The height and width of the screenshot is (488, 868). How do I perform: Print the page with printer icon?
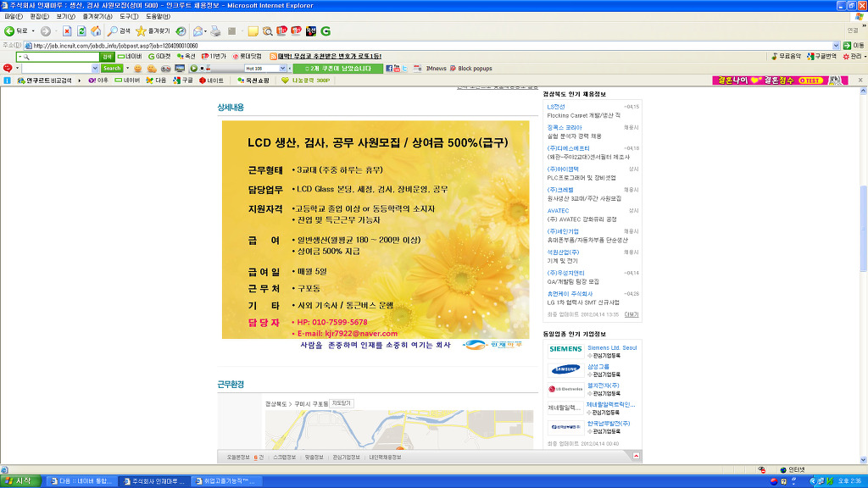pyautogui.click(x=215, y=31)
